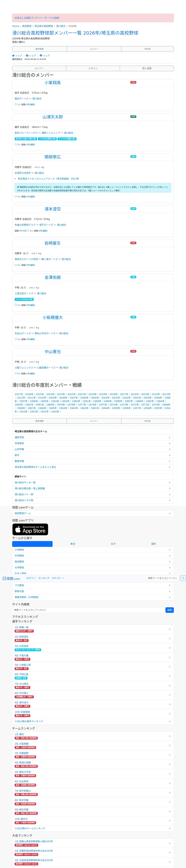
Task: Select the 国外 team search tab
Action: (x=154, y=544)
